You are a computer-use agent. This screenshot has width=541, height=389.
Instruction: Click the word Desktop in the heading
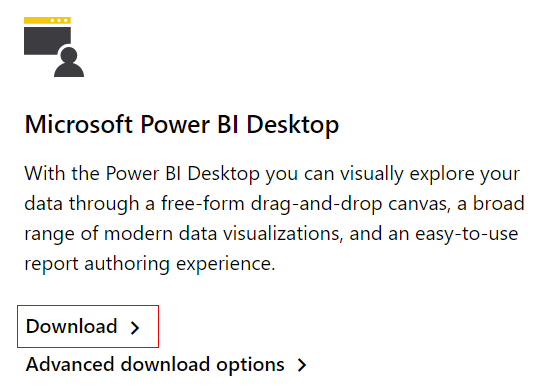tap(293, 125)
